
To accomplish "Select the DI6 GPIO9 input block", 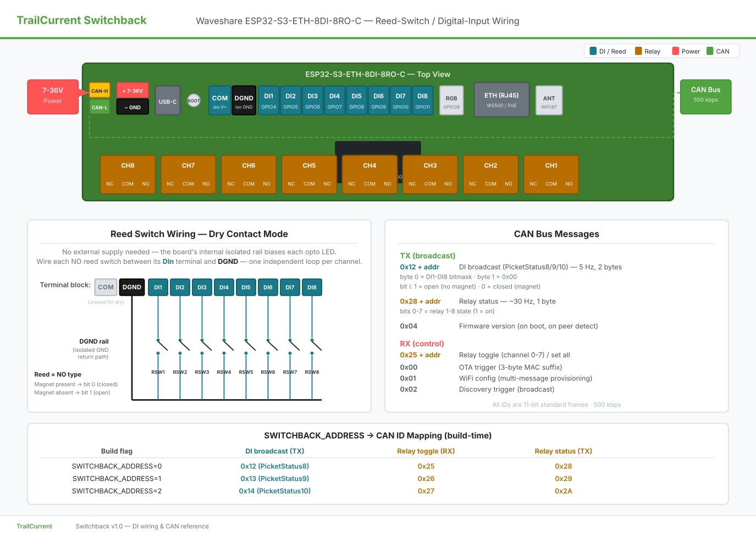I will (379, 100).
